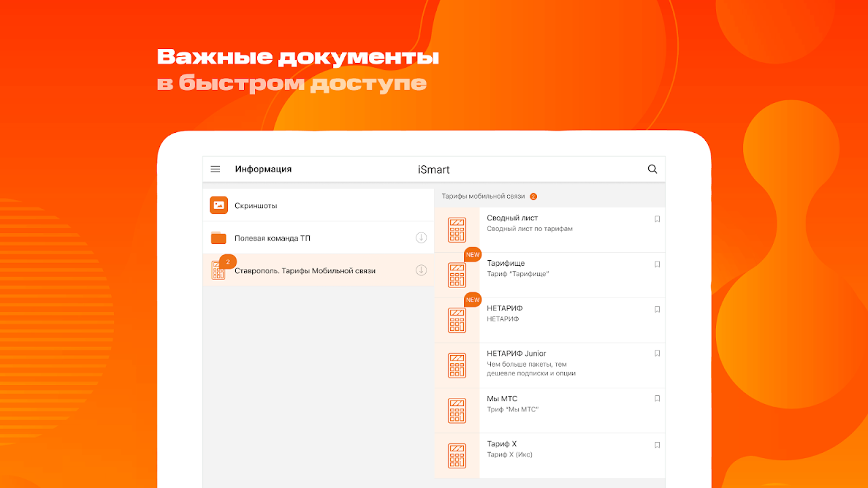The height and width of the screenshot is (488, 868).
Task: Click the Тариф Х calculator thumbnail
Action: (457, 455)
